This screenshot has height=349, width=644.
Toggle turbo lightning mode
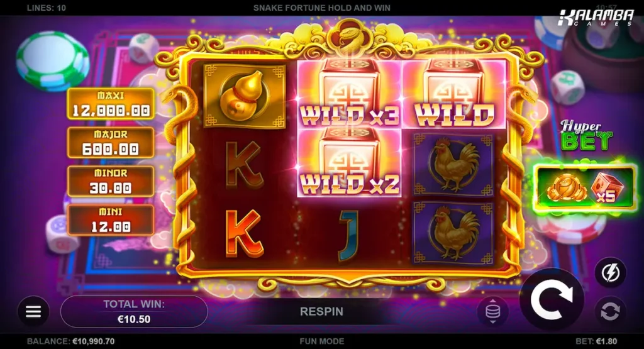point(610,273)
